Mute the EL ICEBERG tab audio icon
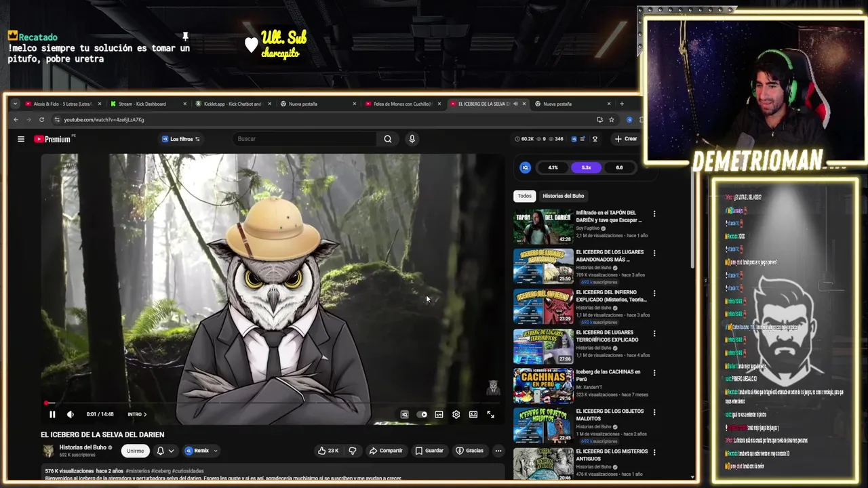Viewport: 868px width, 488px height. (x=515, y=104)
